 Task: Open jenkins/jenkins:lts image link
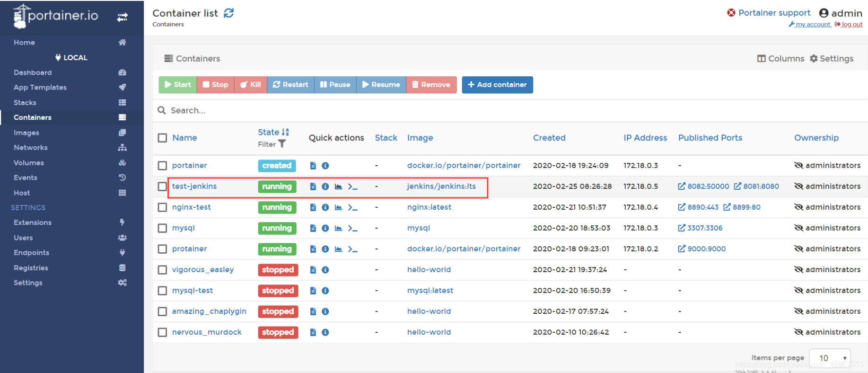coord(441,186)
